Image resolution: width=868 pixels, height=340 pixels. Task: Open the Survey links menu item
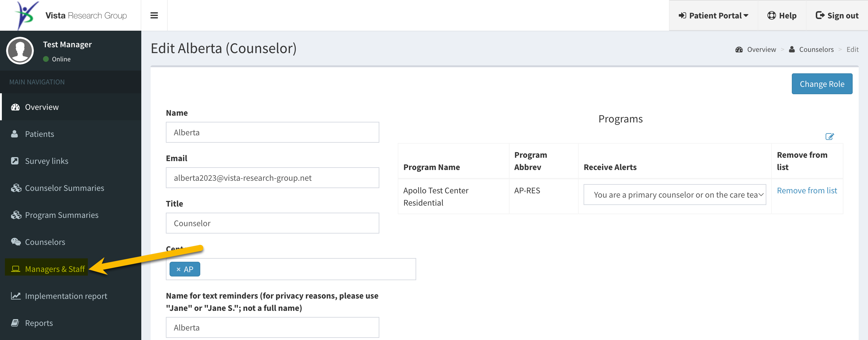pos(46,161)
